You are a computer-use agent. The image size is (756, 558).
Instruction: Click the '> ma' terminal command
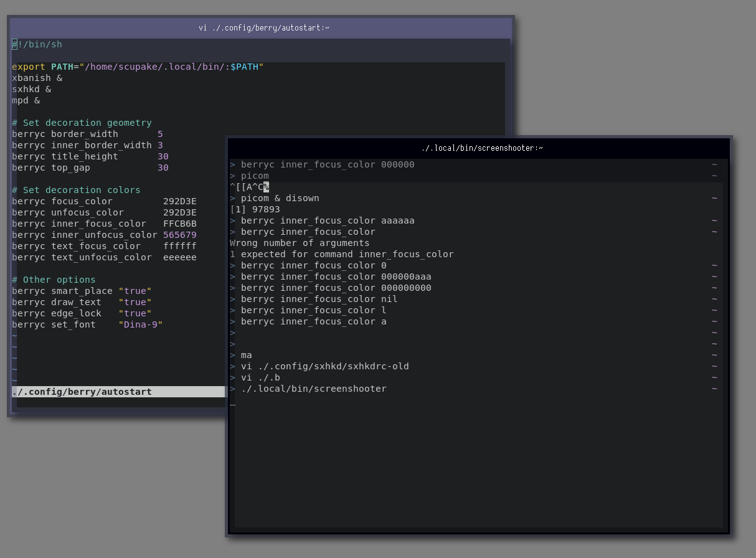241,355
